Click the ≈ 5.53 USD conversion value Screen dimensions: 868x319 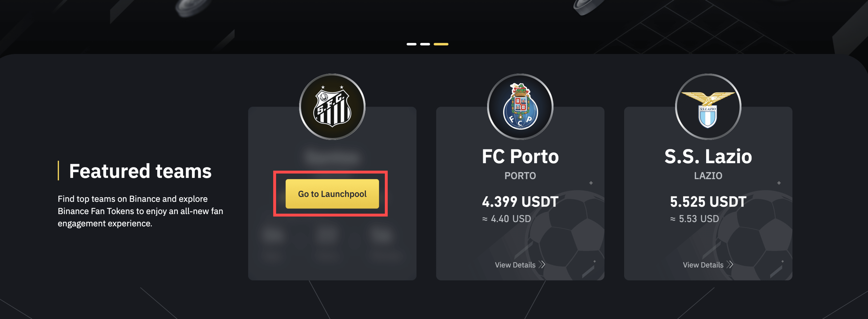coord(694,219)
